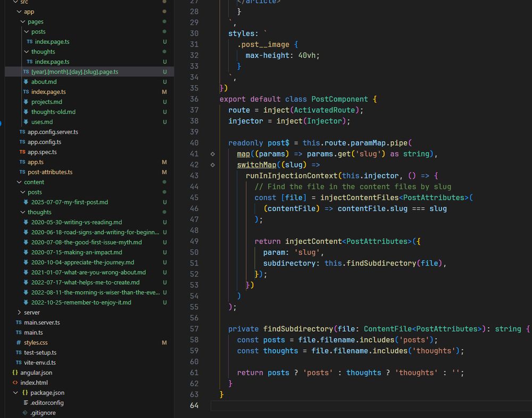532x418 pixels.
Task: Click the markdown icon next to about.md
Action: [x=26, y=82]
